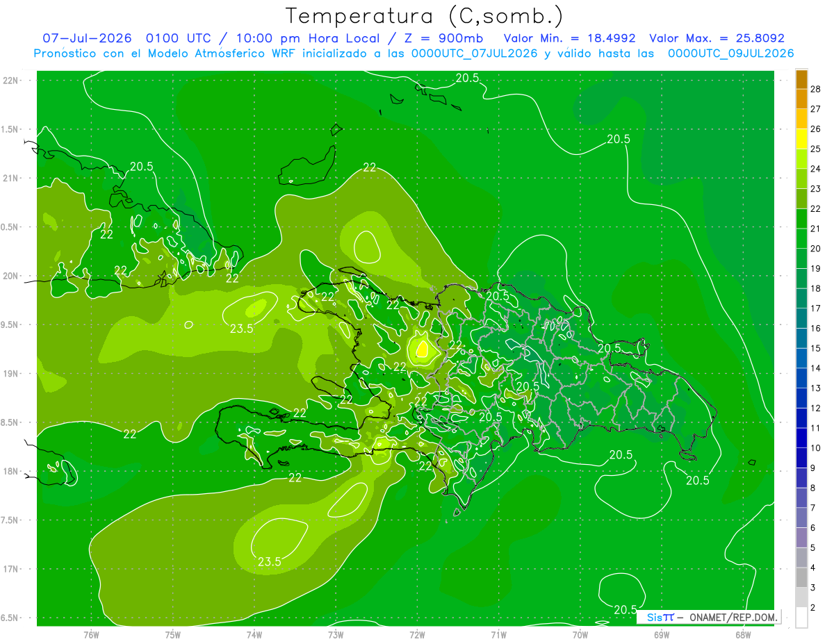Click the '17N' latitude axis label
This screenshot has width=834, height=644.
(x=10, y=569)
